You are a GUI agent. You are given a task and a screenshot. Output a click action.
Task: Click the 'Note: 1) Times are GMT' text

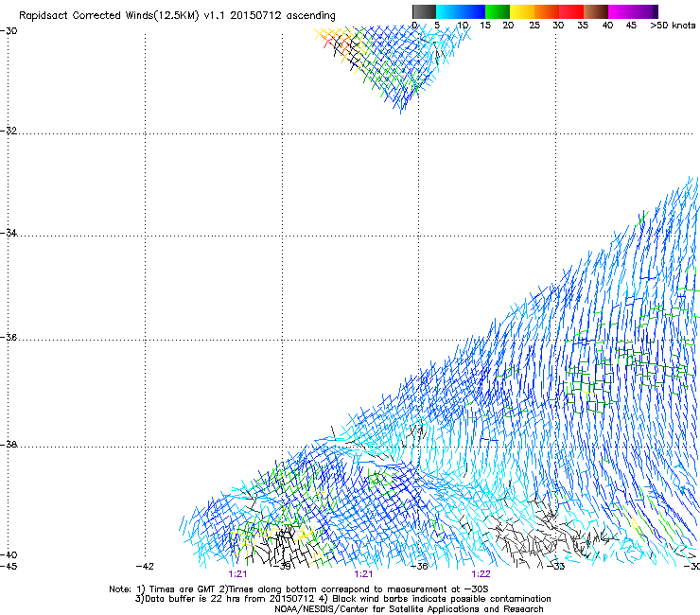tap(163, 589)
